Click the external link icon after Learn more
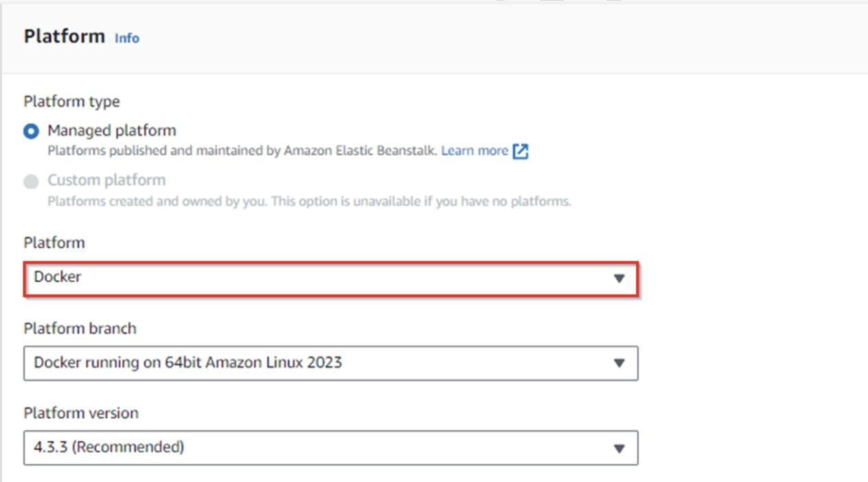The height and width of the screenshot is (482, 868). coord(521,151)
